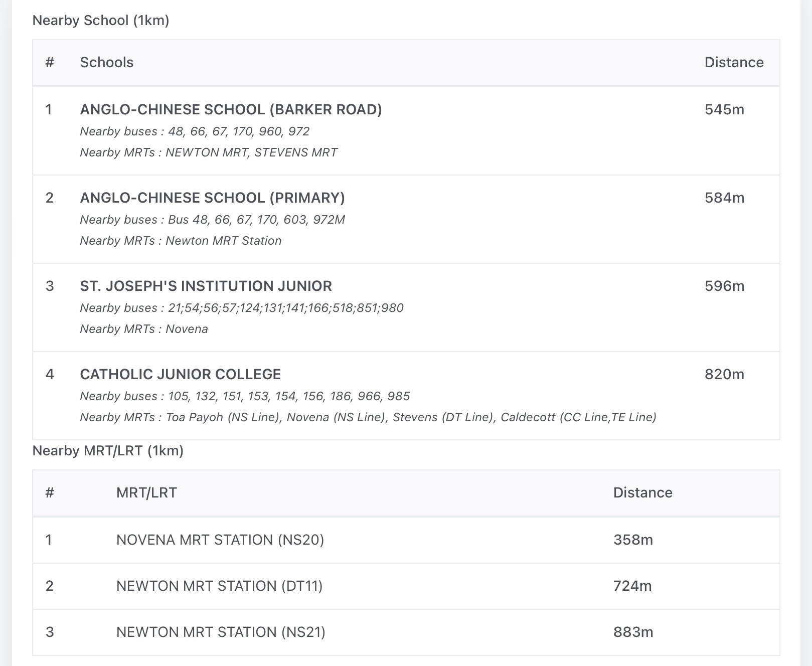
Task: Click the Nearby School (1km) heading
Action: coord(101,21)
